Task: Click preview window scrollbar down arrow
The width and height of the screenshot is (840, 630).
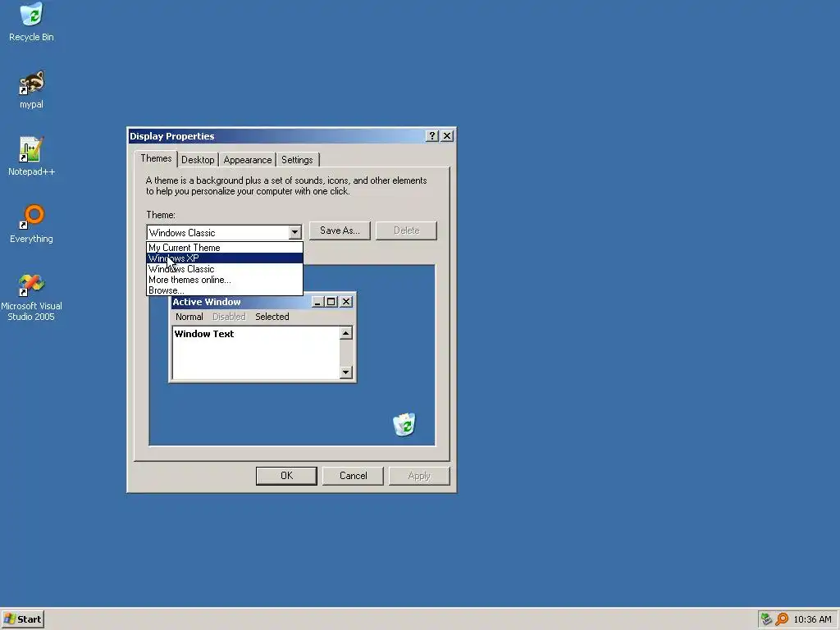Action: click(346, 372)
